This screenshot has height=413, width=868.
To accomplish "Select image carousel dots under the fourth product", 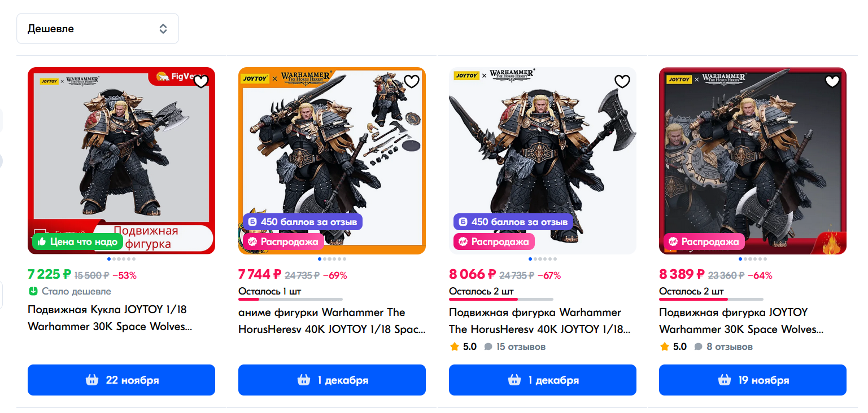I will tap(753, 259).
